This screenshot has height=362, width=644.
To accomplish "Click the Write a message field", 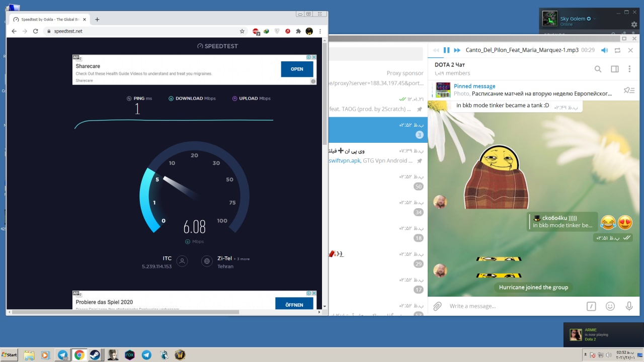I will point(513,306).
